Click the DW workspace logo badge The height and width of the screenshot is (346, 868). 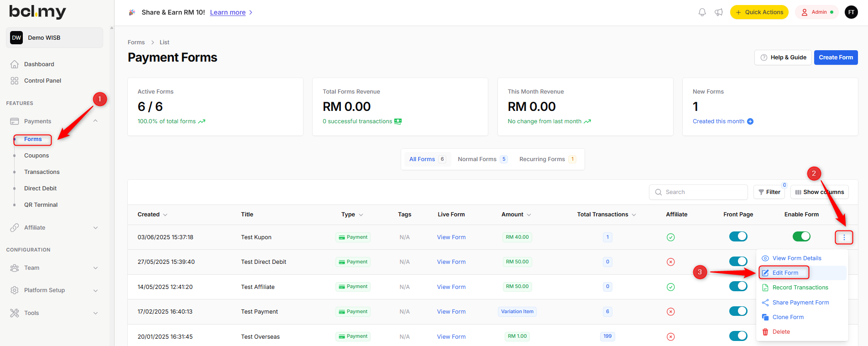click(16, 38)
